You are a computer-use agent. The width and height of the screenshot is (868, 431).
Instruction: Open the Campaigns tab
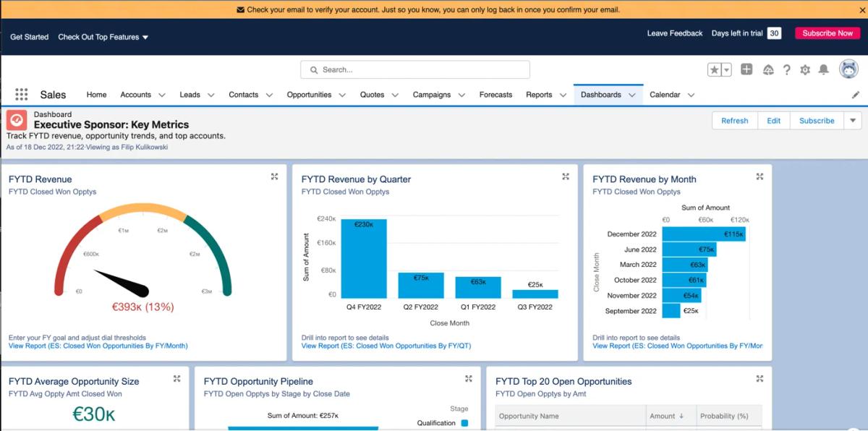pos(432,95)
